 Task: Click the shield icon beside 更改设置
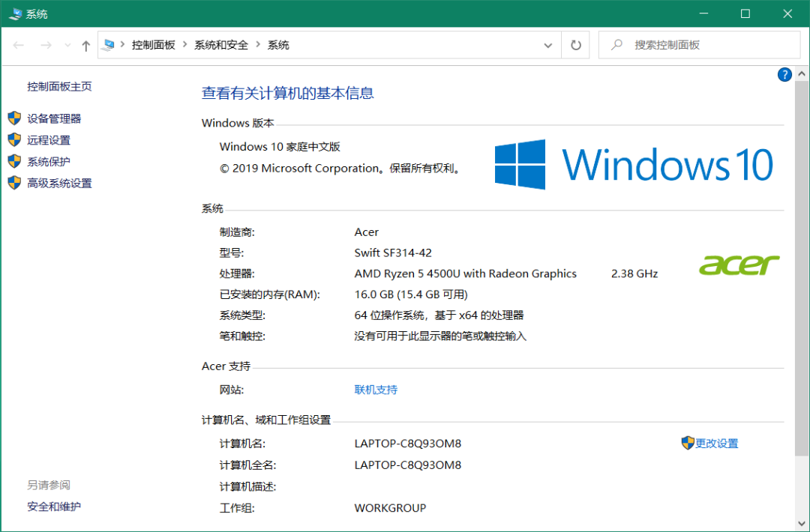point(688,443)
